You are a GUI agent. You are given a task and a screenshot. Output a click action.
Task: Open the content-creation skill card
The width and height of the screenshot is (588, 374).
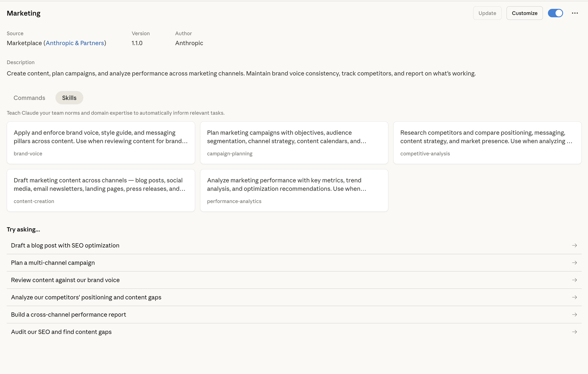pos(101,190)
